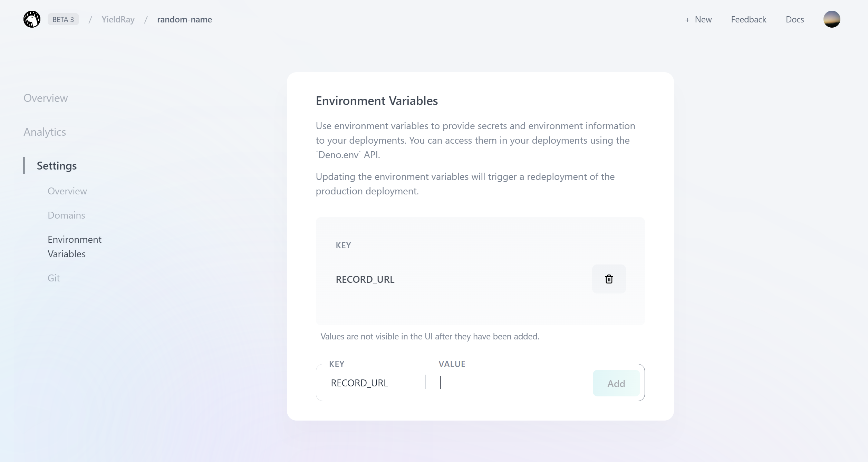Viewport: 868px width, 462px height.
Task: Open the Domains settings page
Action: 66,215
